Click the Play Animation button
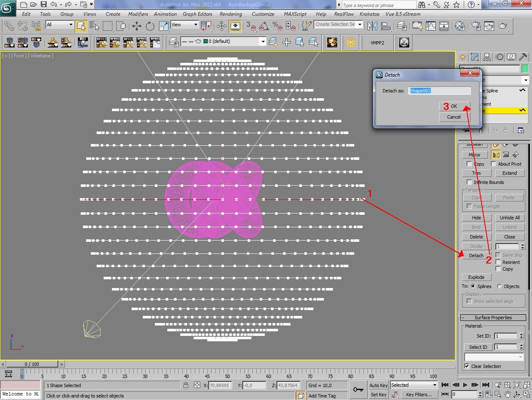 465,385
